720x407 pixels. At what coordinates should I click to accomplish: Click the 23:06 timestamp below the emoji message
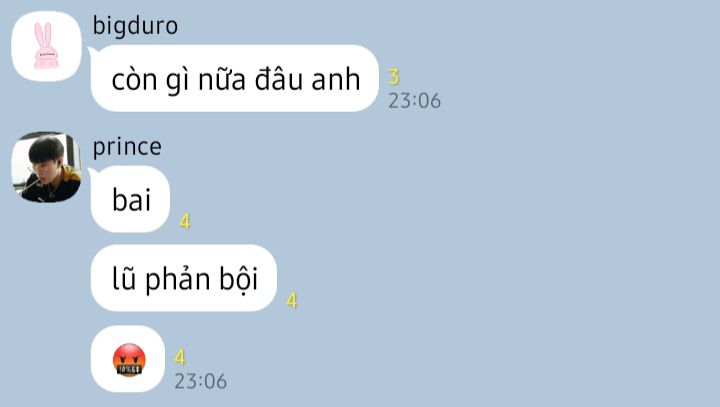tap(201, 381)
